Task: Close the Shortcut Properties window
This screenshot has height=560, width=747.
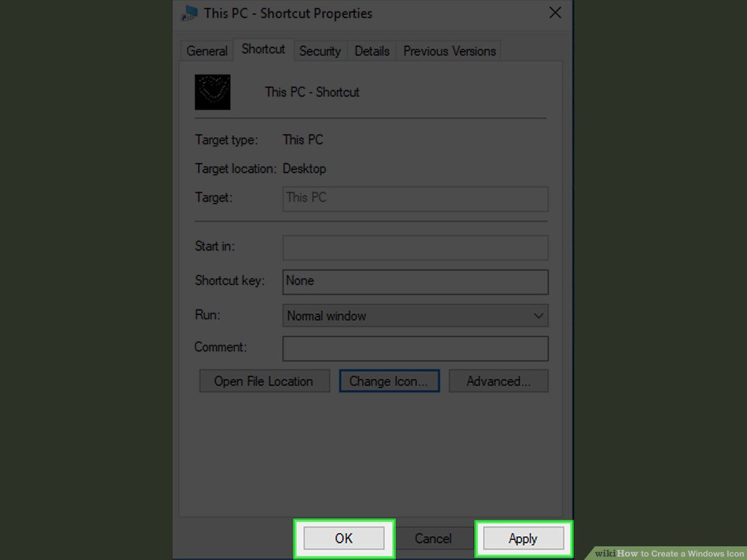Action: 555,12
